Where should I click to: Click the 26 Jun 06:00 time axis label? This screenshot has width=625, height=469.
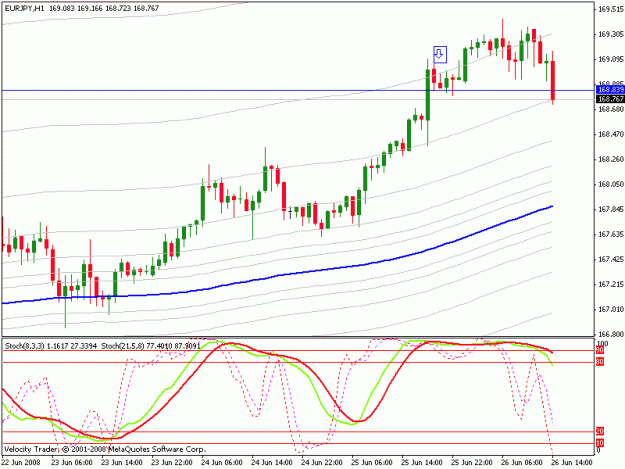click(x=522, y=462)
